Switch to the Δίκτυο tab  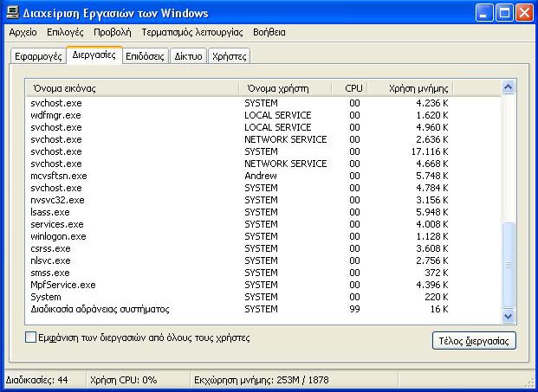click(188, 56)
